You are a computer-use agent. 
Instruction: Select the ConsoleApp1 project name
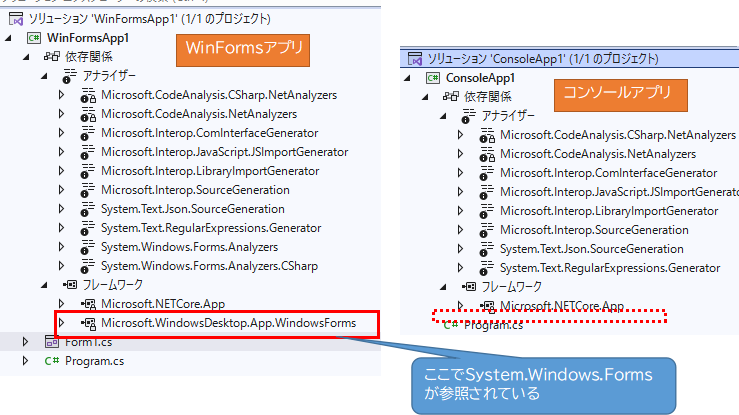pyautogui.click(x=480, y=78)
